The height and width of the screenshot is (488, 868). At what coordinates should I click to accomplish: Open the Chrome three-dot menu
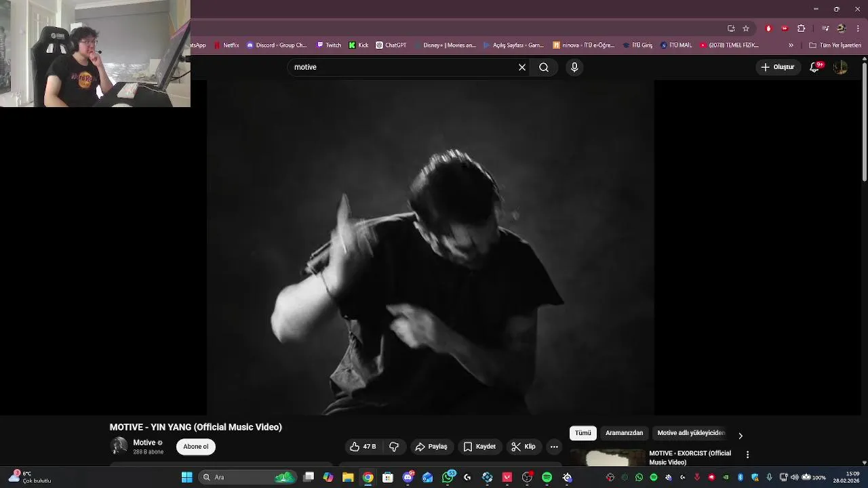[859, 28]
